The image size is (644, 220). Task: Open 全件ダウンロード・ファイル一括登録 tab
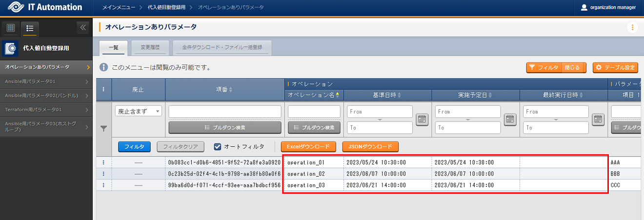(x=222, y=47)
